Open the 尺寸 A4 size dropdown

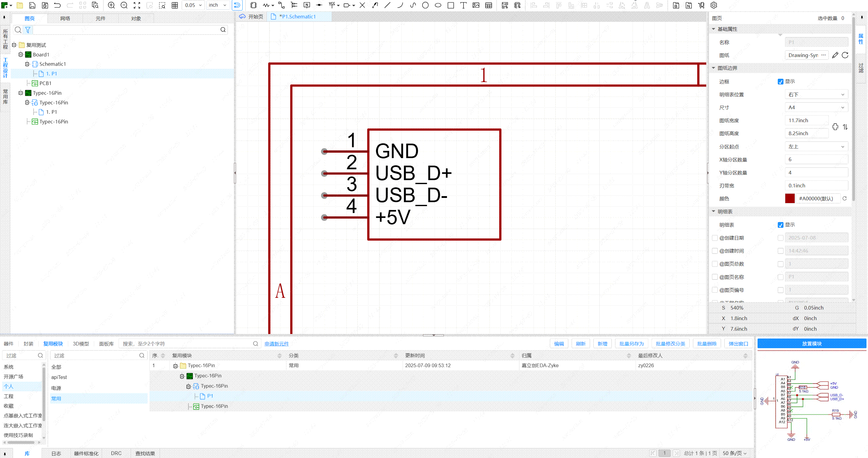tap(816, 107)
